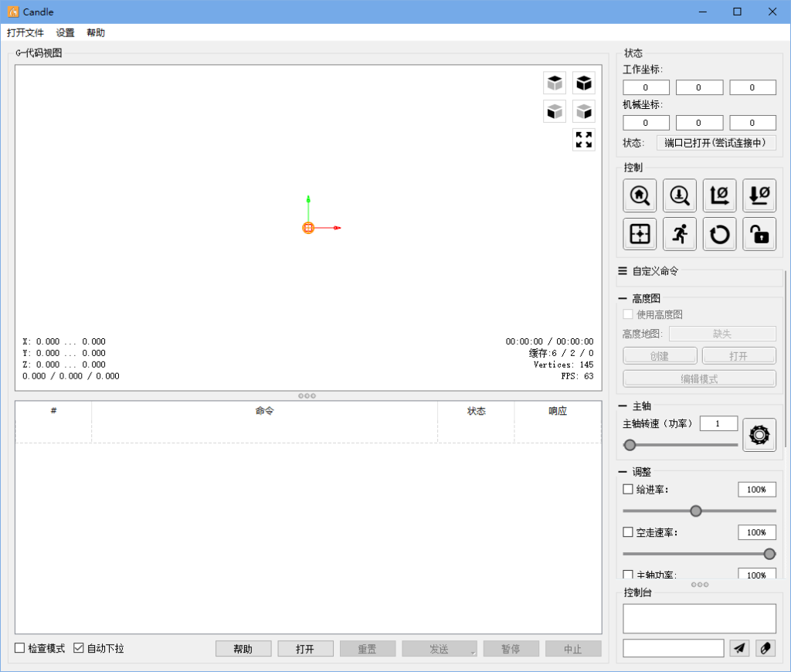791x672 pixels.
Task: Unlock the machine with the padlock button
Action: [759, 234]
